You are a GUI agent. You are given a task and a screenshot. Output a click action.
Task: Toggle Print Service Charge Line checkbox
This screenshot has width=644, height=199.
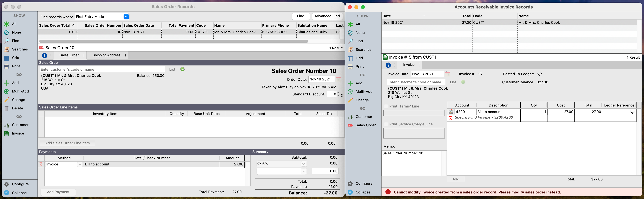tap(386, 124)
